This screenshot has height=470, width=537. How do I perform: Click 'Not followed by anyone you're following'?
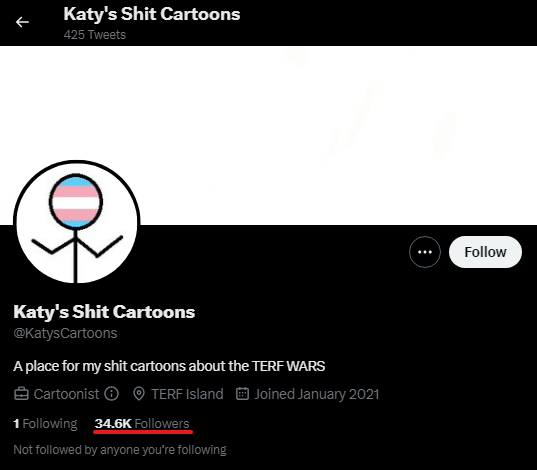[x=120, y=449]
